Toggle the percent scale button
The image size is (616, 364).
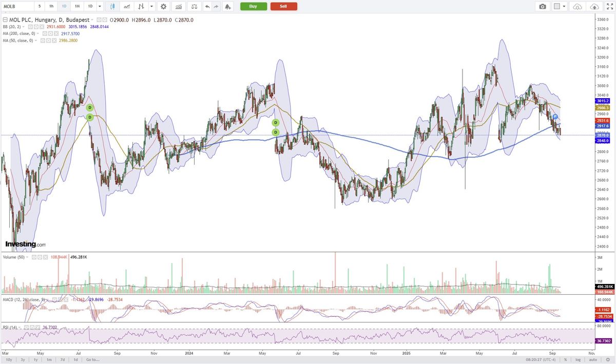[566, 360]
